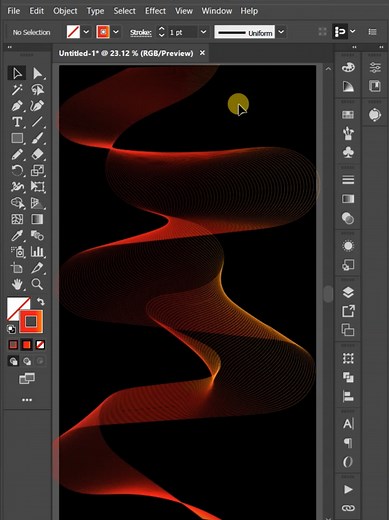The image size is (389, 520).
Task: Select the Direct Selection tool
Action: coord(37,73)
